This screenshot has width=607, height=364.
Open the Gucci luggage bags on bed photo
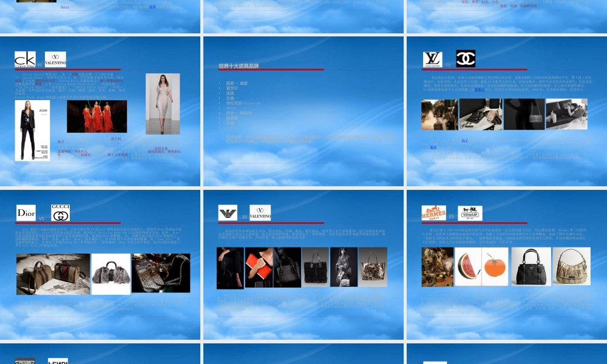click(53, 274)
